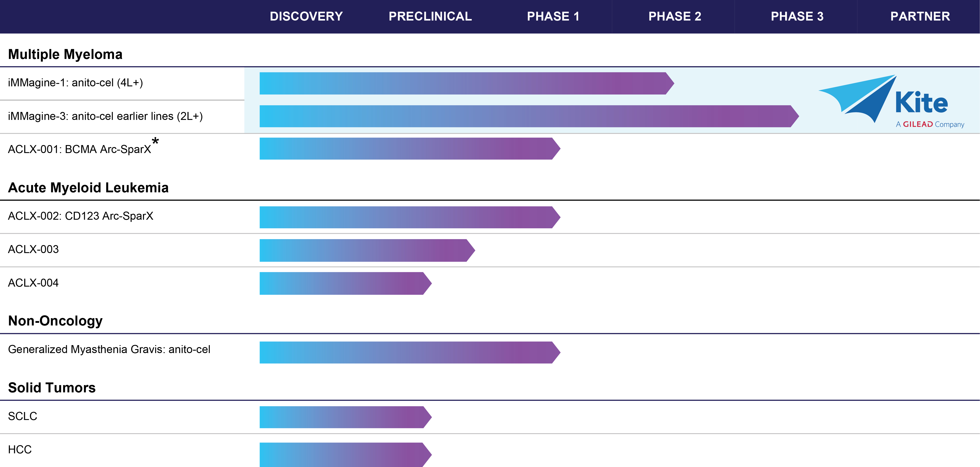Select the PRECLINICAL column header
The image size is (980, 467).
(x=430, y=16)
